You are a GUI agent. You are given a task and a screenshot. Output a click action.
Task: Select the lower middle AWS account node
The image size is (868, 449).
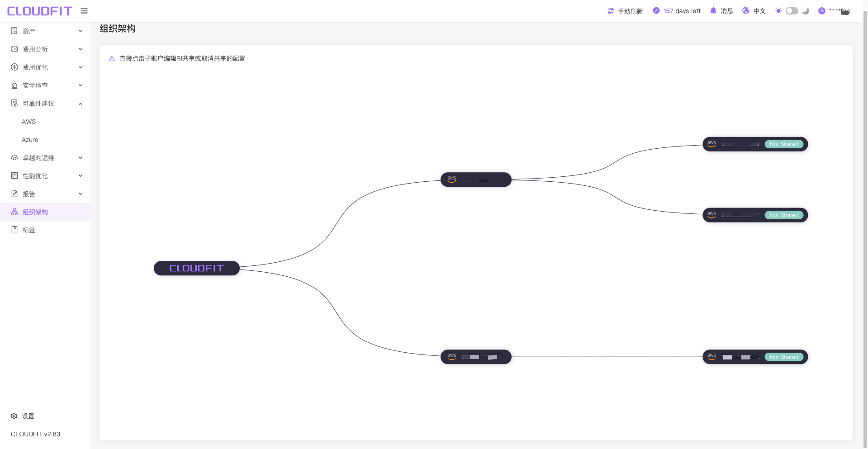[x=476, y=357]
